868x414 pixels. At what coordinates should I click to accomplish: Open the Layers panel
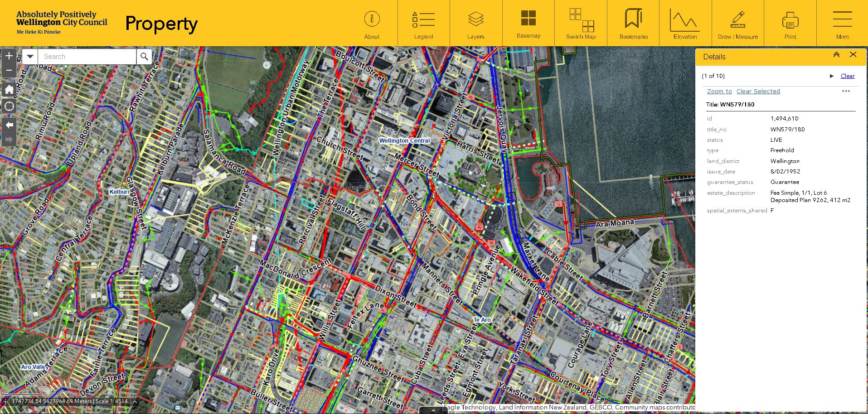pyautogui.click(x=475, y=23)
